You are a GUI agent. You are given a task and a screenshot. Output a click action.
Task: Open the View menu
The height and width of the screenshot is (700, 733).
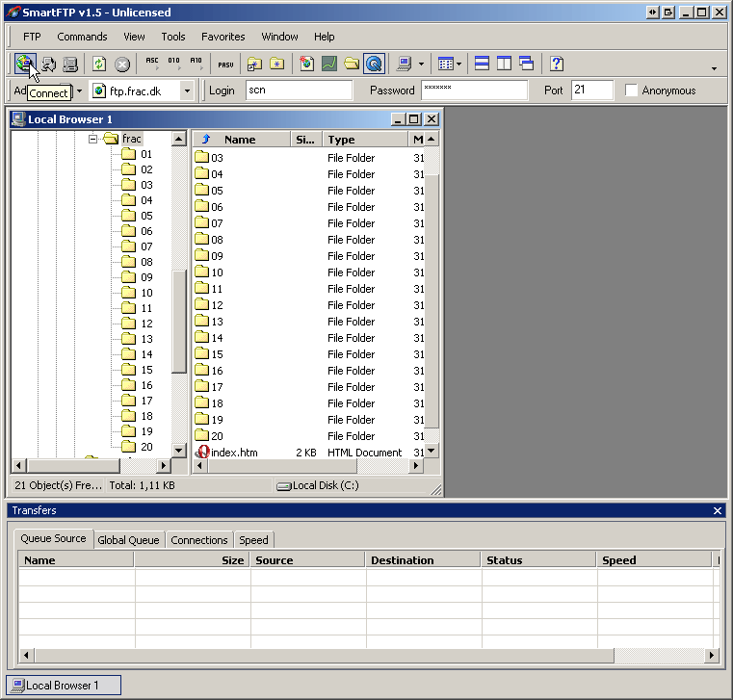(134, 37)
